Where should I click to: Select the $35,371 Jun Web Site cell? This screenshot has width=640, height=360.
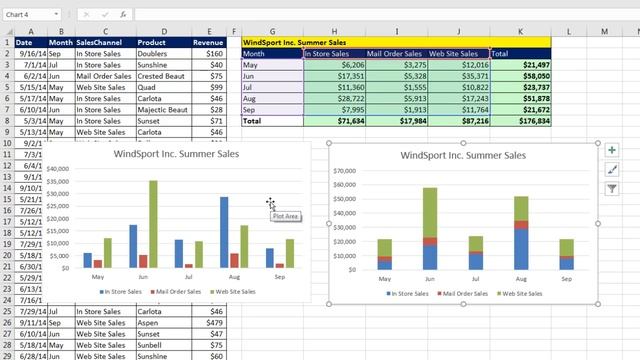click(x=459, y=76)
